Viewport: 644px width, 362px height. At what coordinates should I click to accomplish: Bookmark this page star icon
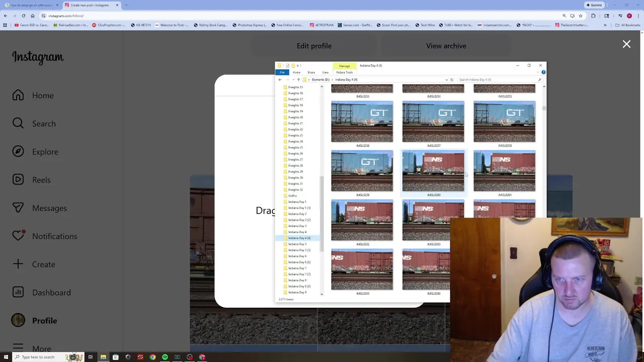point(581,16)
